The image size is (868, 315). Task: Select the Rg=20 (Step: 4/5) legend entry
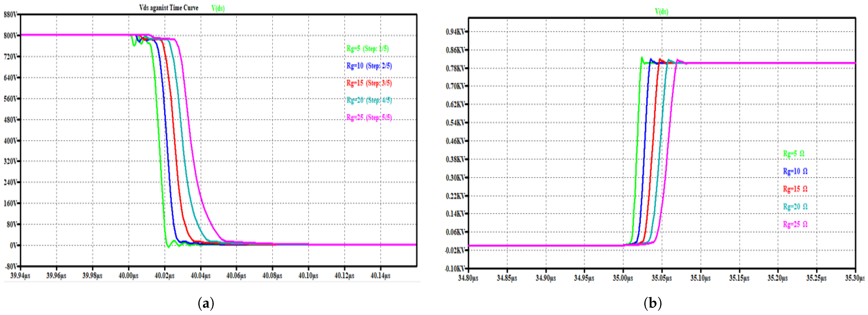click(x=369, y=100)
